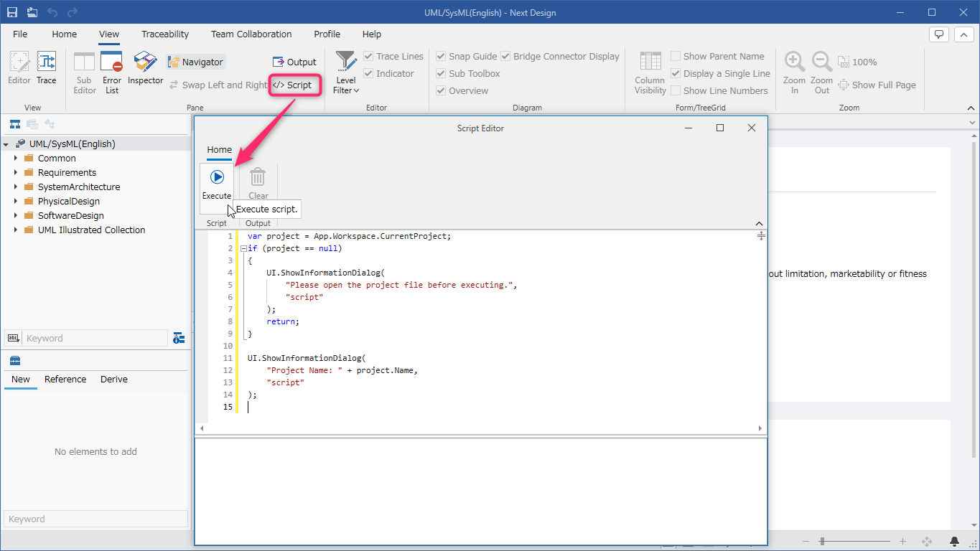
Task: Click the zoom minus button in status bar
Action: [806, 541]
